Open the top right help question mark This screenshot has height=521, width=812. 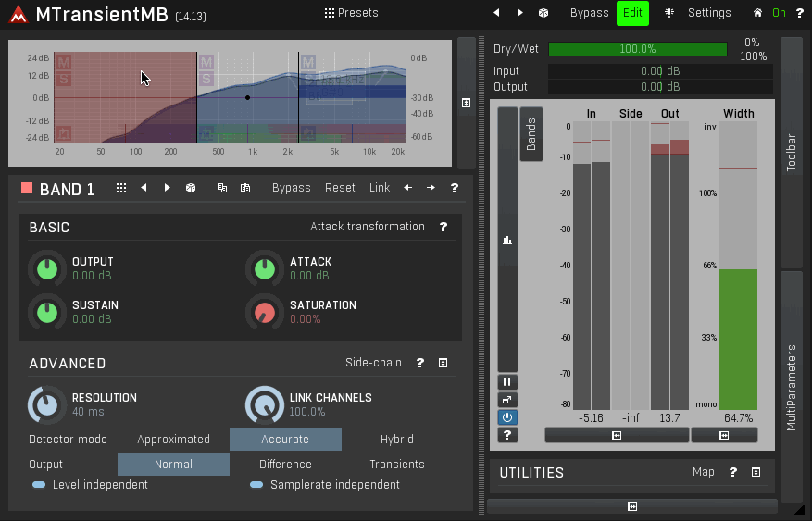[800, 13]
